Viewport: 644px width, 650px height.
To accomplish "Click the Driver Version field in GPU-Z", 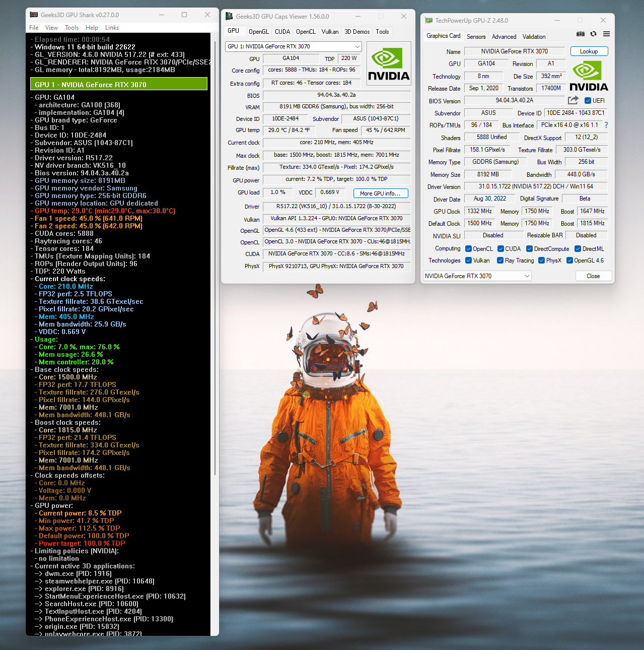I will coord(536,186).
